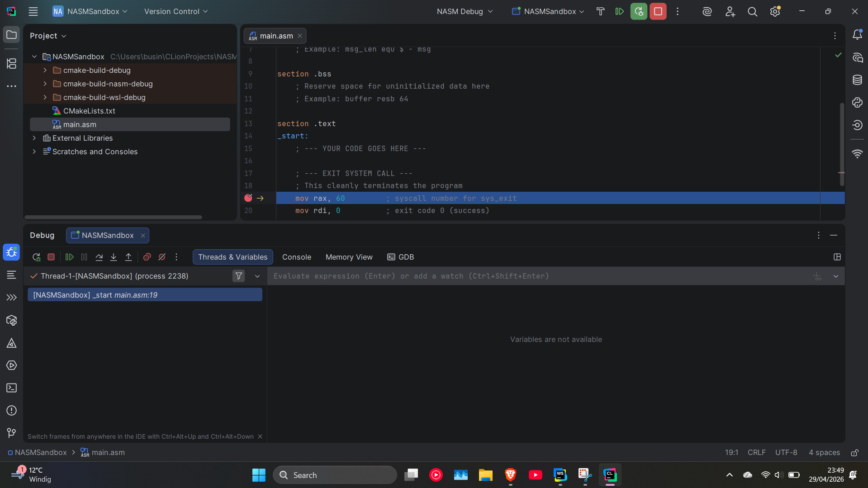Open Git version control tool window
Viewport: 868px width, 488px height.
[11, 433]
